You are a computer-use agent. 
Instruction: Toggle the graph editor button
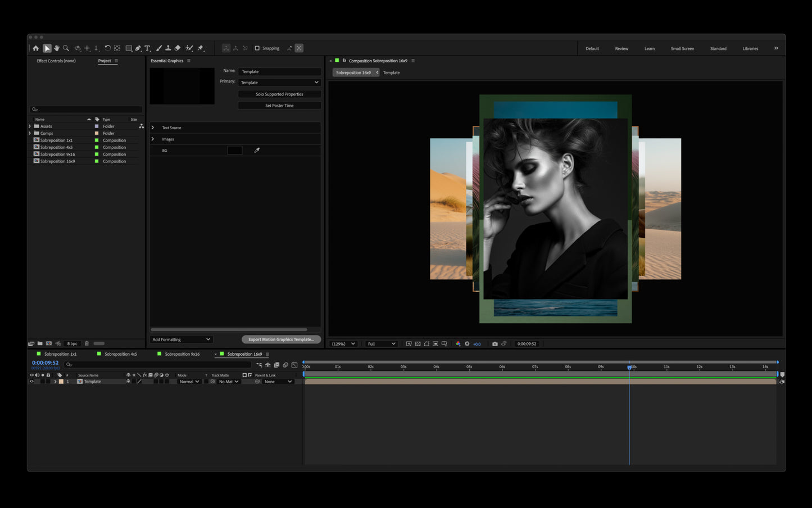294,365
